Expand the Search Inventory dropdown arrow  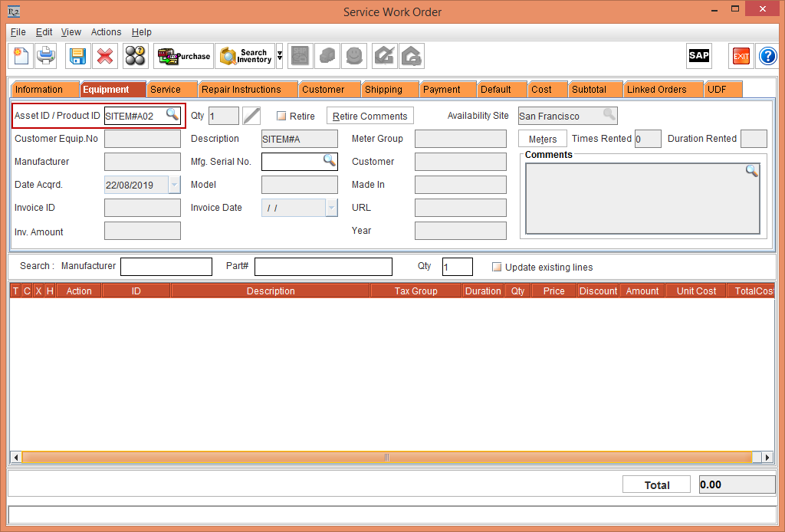(280, 56)
